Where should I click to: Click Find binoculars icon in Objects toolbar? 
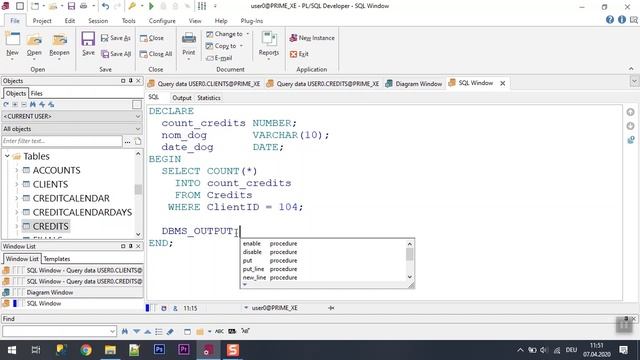pos(33,105)
